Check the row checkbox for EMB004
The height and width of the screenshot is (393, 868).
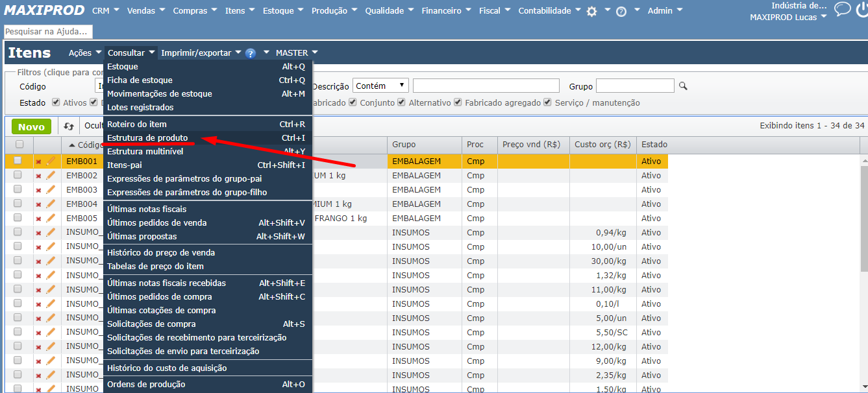pyautogui.click(x=18, y=204)
